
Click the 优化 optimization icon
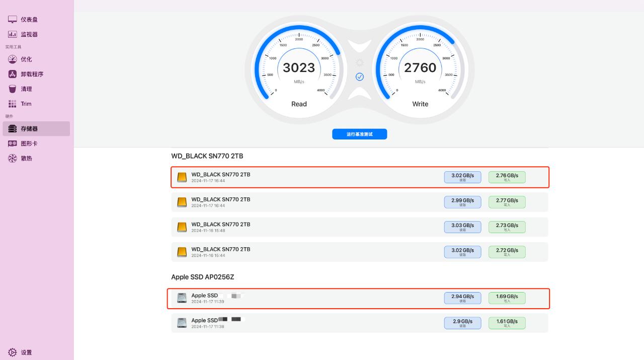point(13,59)
